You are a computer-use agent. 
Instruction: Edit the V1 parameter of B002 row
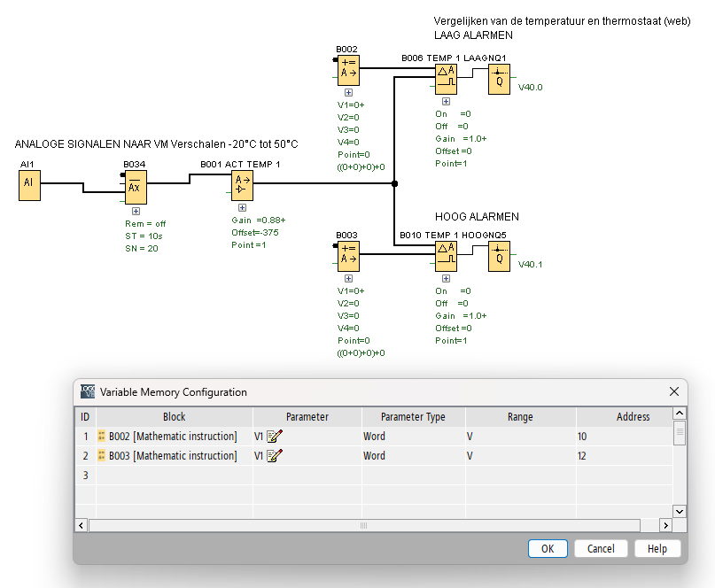pyautogui.click(x=275, y=437)
